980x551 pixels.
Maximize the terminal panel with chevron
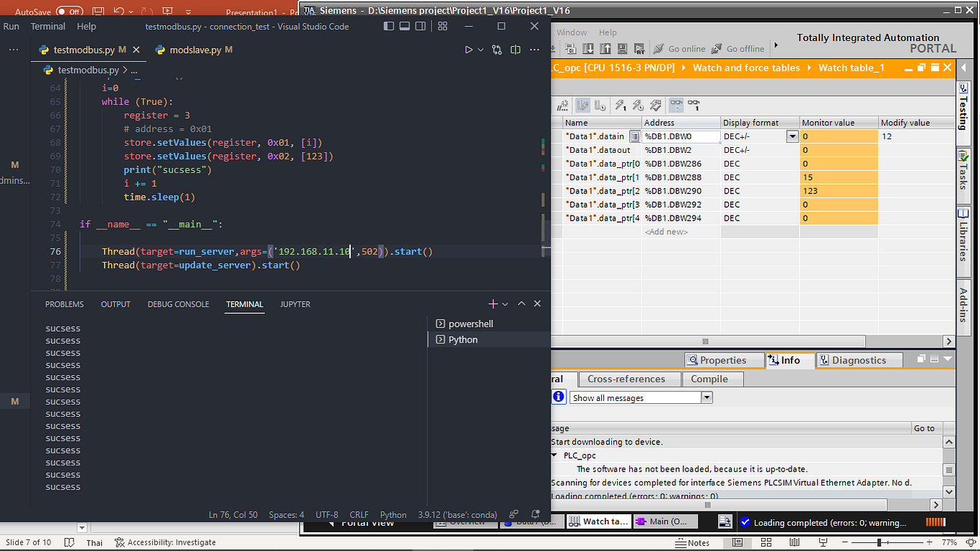click(522, 304)
